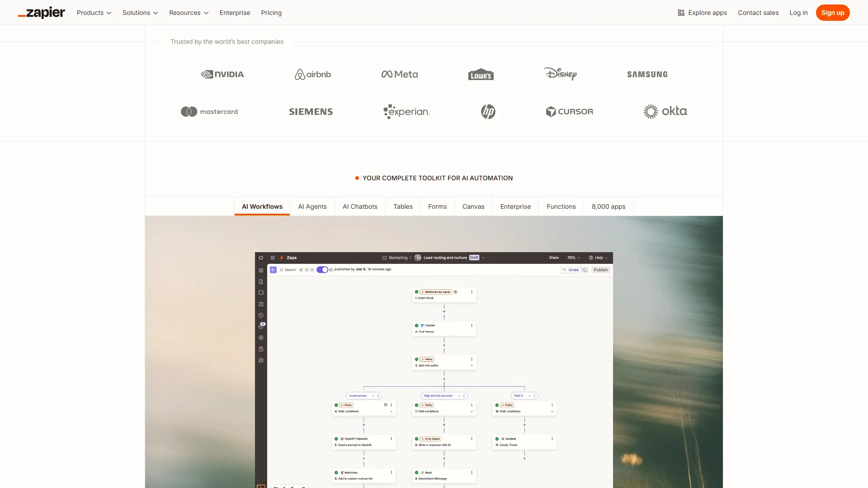Image resolution: width=868 pixels, height=488 pixels.
Task: Click the purple back arrow icon
Action: pos(273,270)
